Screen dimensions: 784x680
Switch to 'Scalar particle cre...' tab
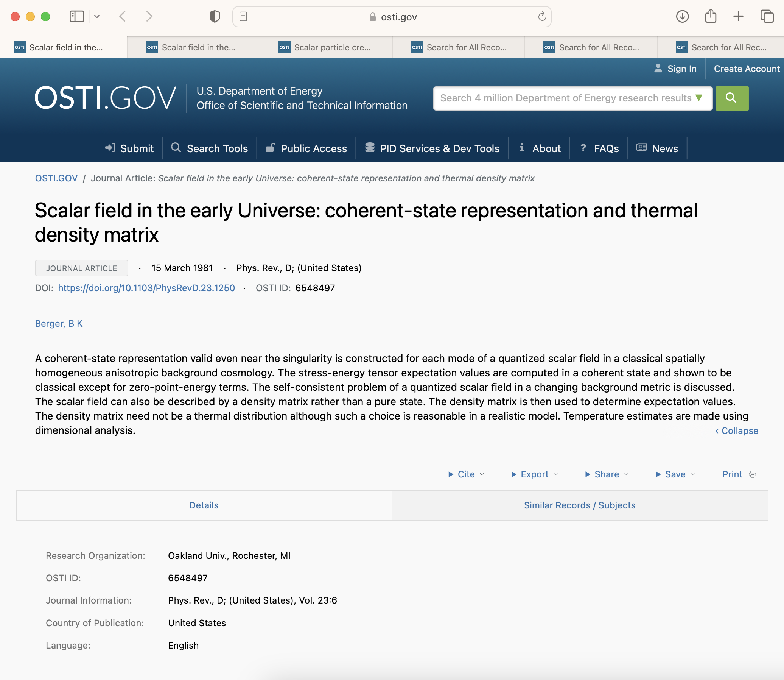[x=326, y=47]
